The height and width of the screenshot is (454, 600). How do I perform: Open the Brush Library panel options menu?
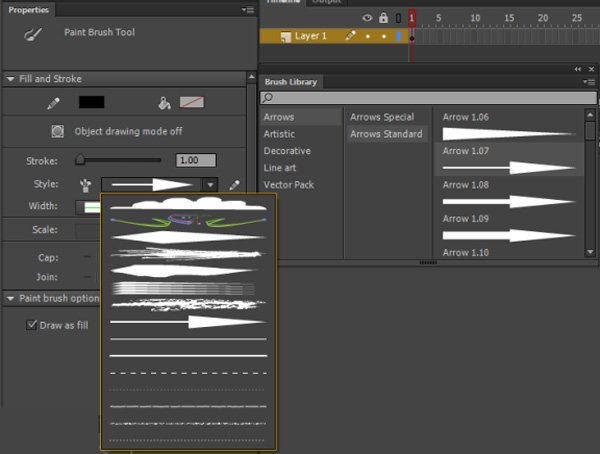click(x=589, y=82)
